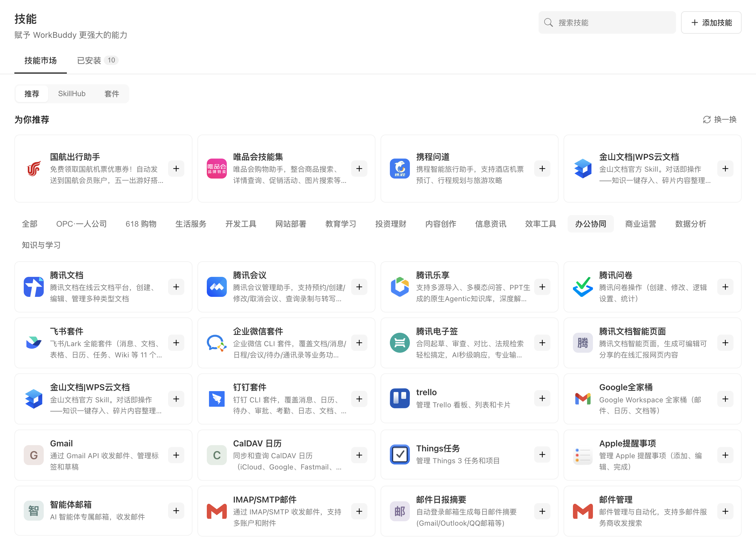This screenshot has width=756, height=540.
Task: Add the 国航出行助手 skill
Action: click(x=176, y=169)
